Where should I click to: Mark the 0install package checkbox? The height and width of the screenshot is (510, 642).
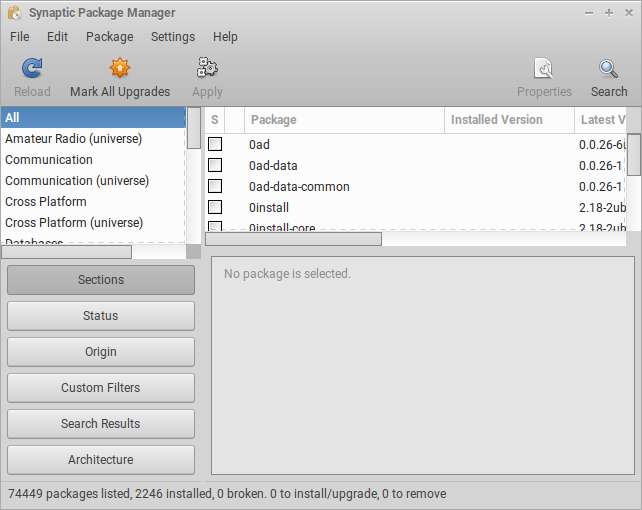[215, 208]
